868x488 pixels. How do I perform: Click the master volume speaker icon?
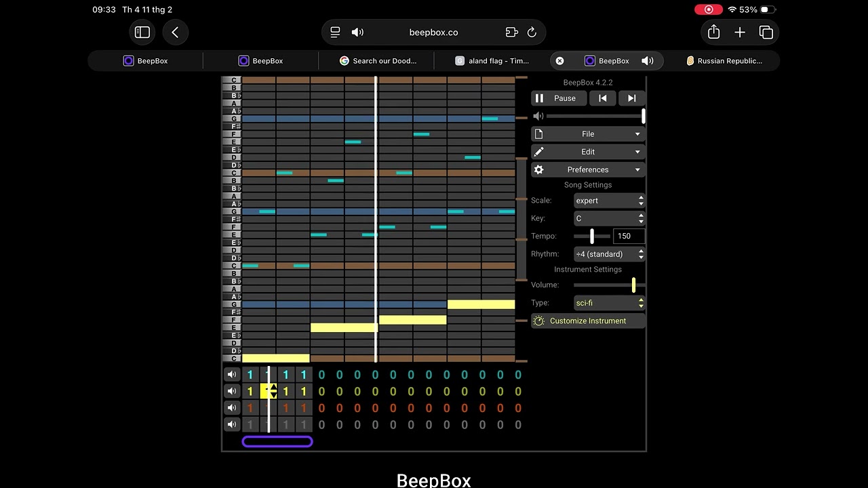(538, 117)
